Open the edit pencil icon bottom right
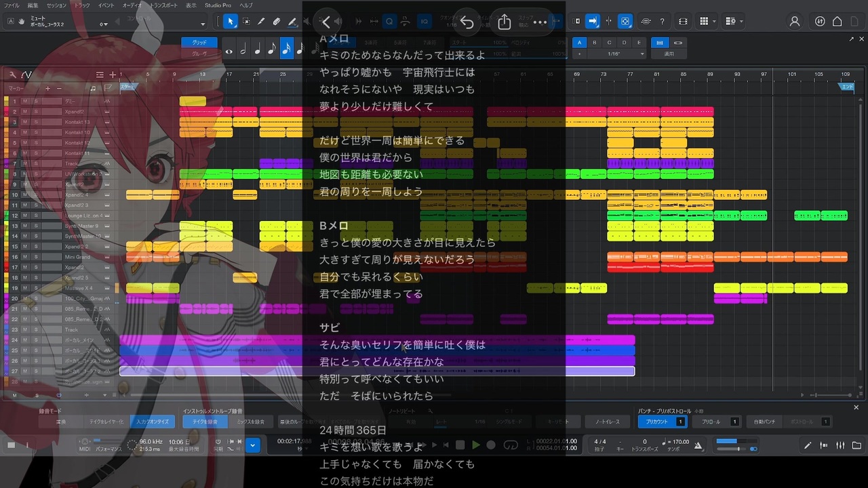Screen dimensions: 868x488 coord(808,445)
